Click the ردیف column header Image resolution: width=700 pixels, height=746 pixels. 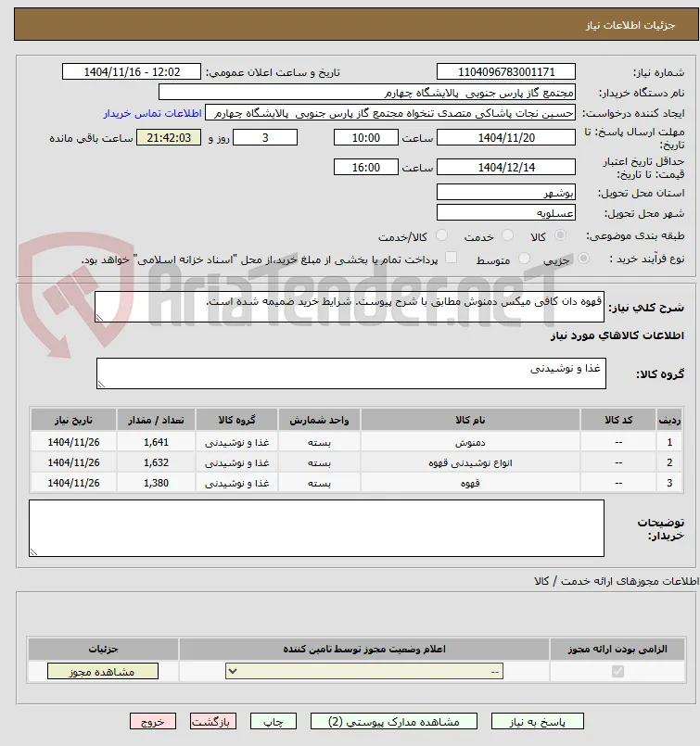pos(669,420)
